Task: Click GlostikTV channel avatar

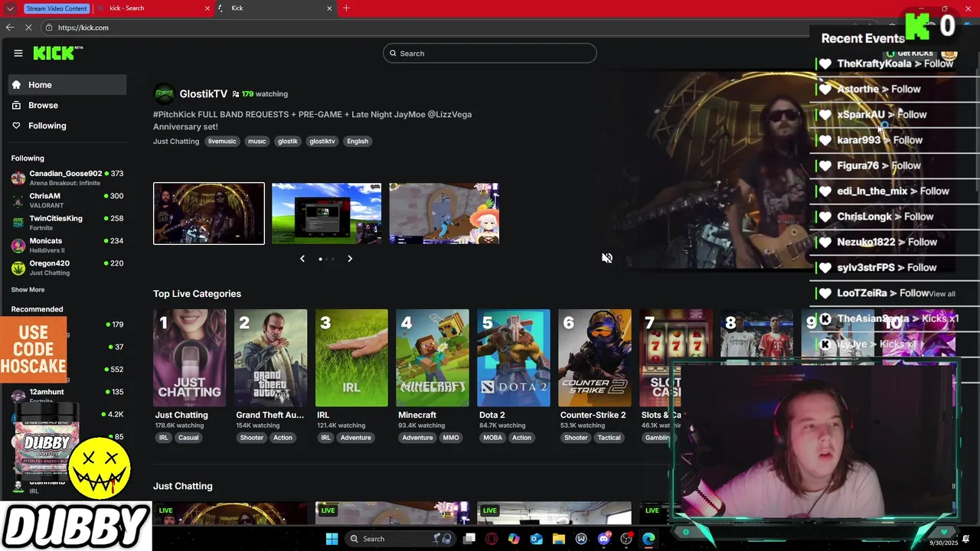Action: click(165, 93)
